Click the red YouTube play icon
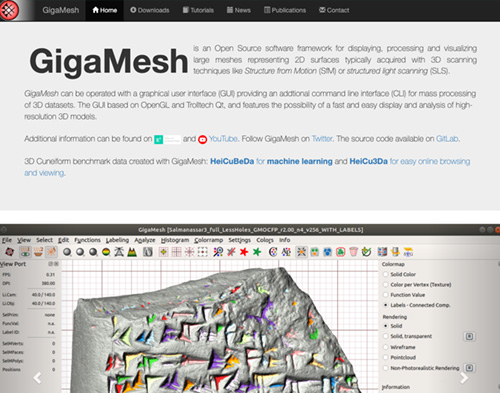Viewport: 500px width, 393px height. click(202, 139)
